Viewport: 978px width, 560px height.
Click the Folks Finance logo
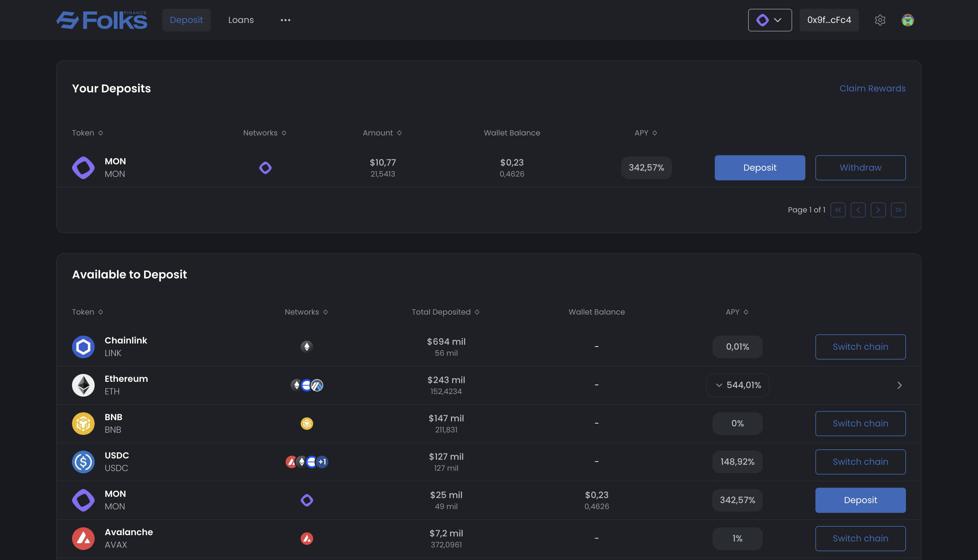pos(102,20)
